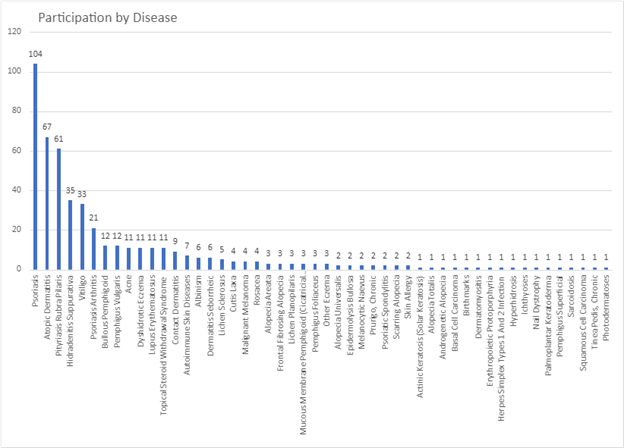624x448 pixels.
Task: Click the 120 value on vertical axis
Action: [13, 32]
